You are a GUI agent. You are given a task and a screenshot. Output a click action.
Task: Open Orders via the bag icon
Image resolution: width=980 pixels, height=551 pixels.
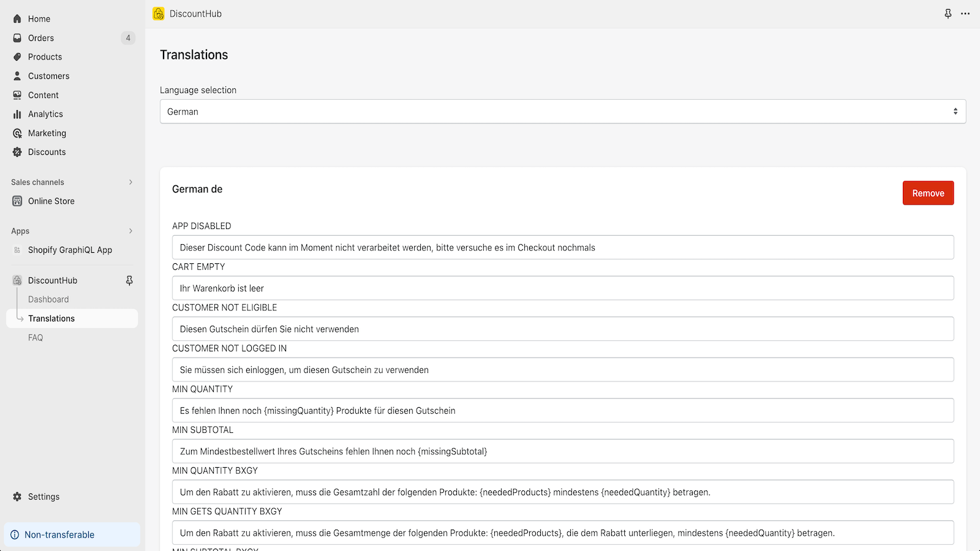17,38
